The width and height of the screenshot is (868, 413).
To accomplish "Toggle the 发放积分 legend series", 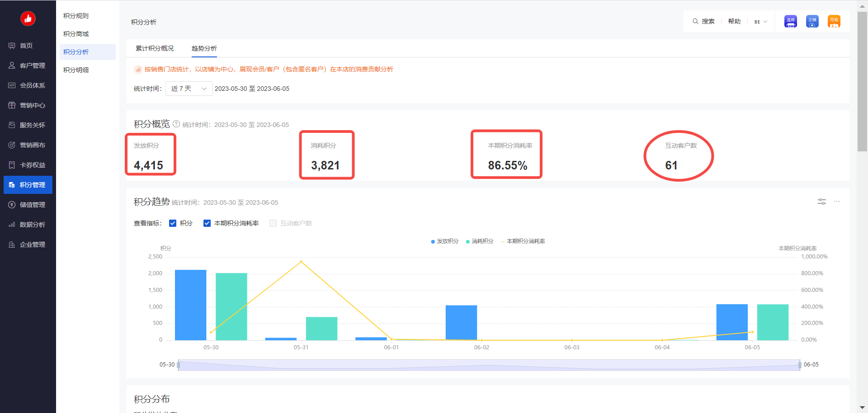I will point(444,241).
